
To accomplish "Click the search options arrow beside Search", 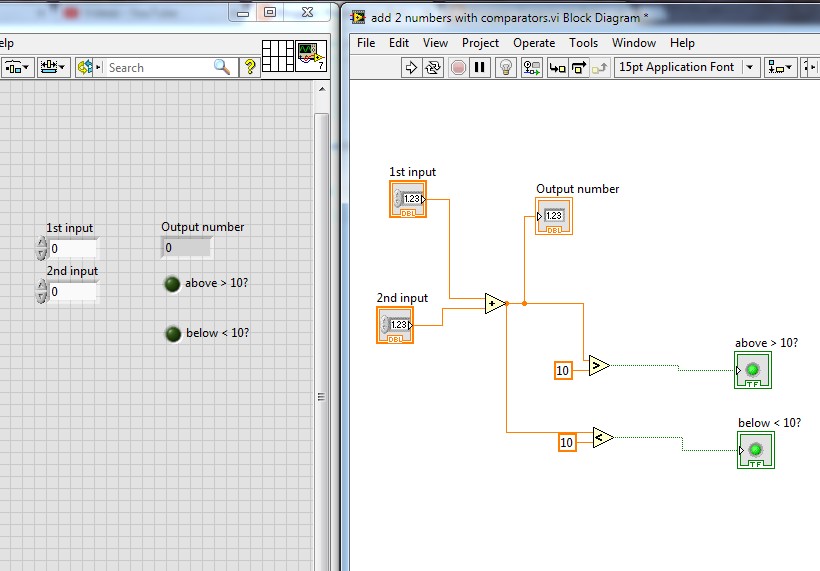I will [98, 67].
